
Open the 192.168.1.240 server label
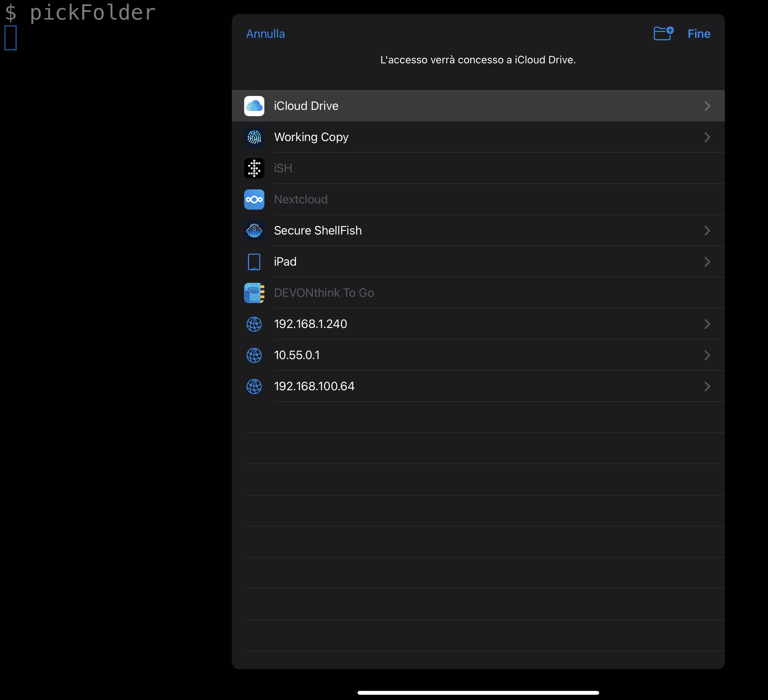311,324
